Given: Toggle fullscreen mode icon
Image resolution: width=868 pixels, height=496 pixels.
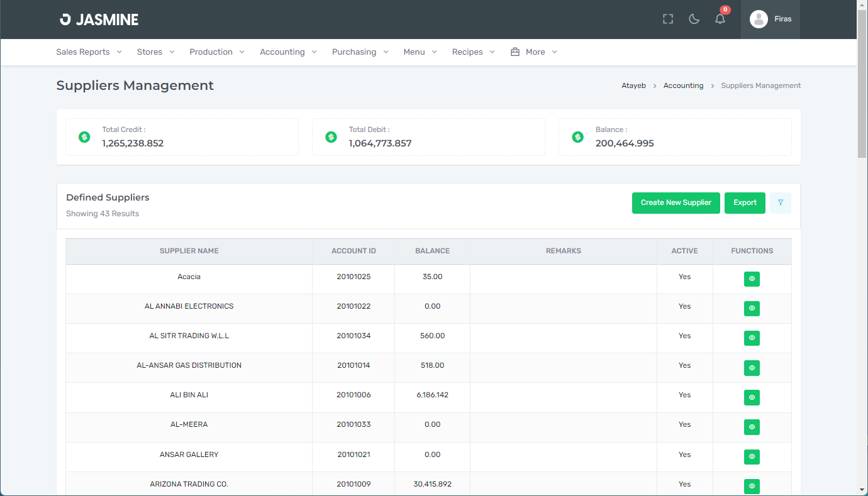Looking at the screenshot, I should click(668, 19).
